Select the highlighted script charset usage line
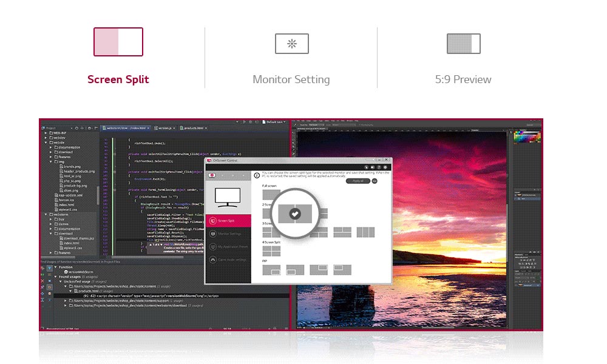Viewport: 607px width, 364px height. tap(171, 296)
